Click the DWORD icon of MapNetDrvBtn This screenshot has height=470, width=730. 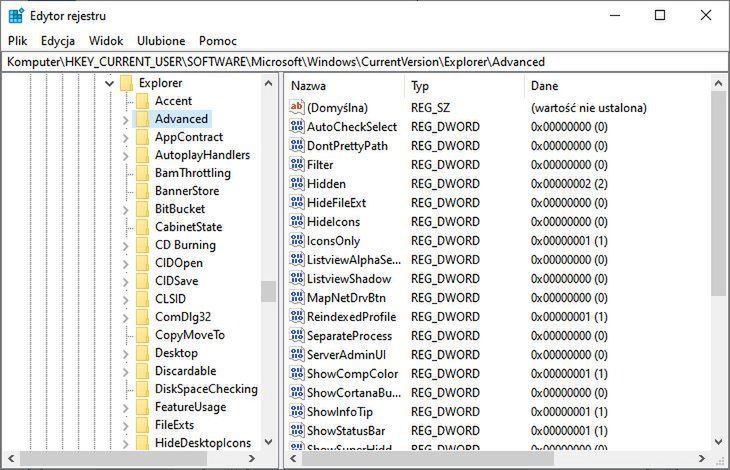click(297, 298)
